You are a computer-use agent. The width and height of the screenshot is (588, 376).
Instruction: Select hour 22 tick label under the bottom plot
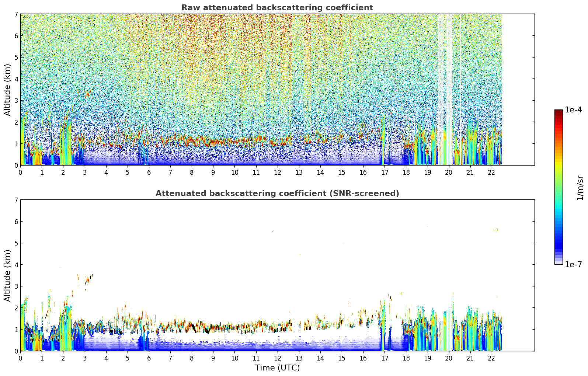(x=491, y=358)
